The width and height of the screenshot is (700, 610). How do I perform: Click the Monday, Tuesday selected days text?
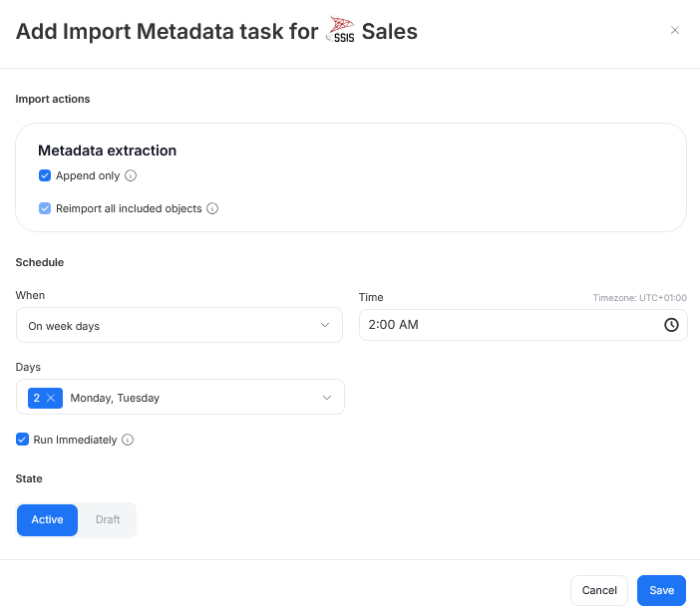point(115,398)
